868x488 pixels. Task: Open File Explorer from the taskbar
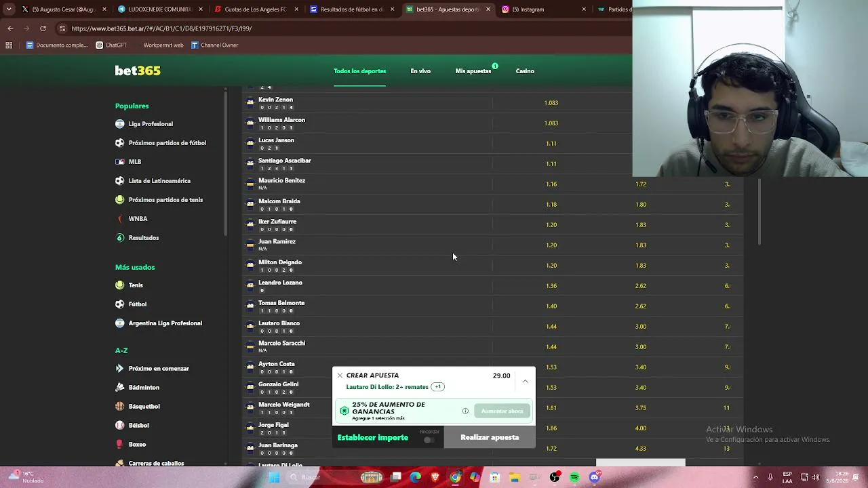[515, 477]
